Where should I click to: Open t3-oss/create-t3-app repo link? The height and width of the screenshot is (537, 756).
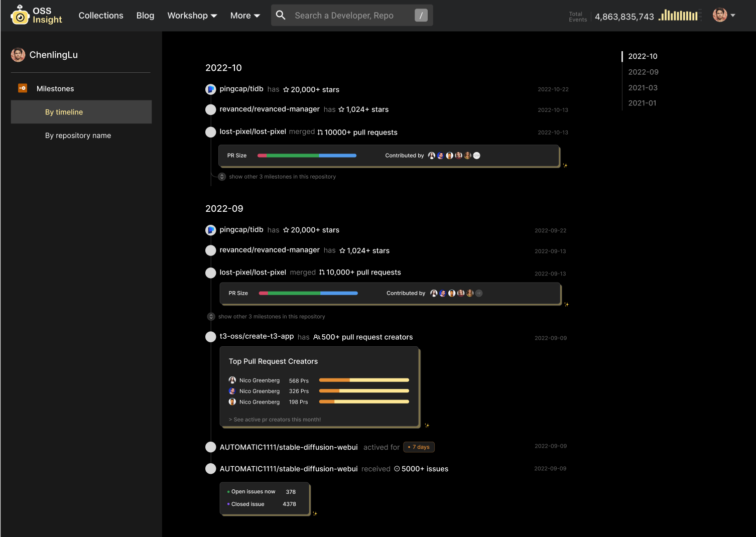[257, 336]
